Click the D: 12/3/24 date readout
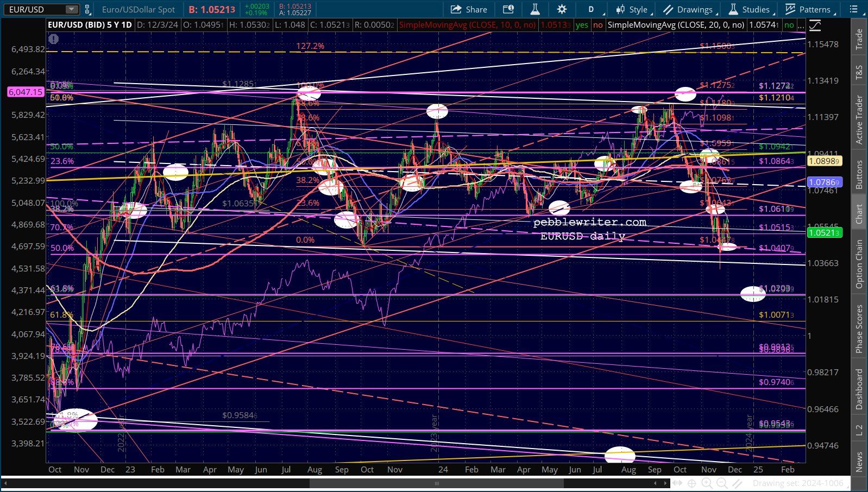Image resolution: width=868 pixels, height=492 pixels. 157,25
